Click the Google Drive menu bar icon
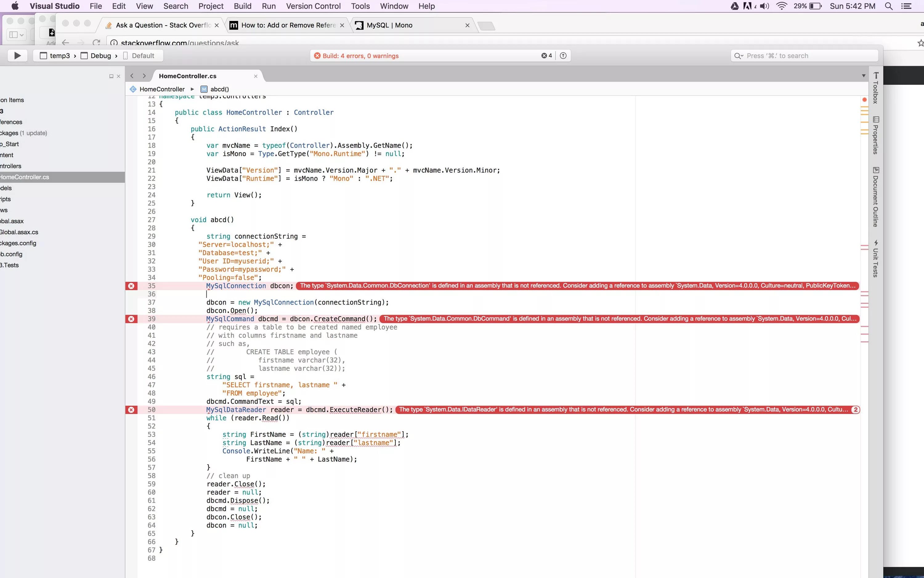This screenshot has height=578, width=924. 734,6
